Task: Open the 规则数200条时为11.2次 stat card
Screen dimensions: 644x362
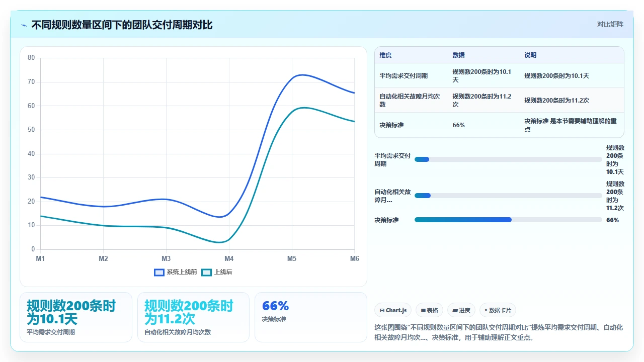Action: [x=193, y=317]
